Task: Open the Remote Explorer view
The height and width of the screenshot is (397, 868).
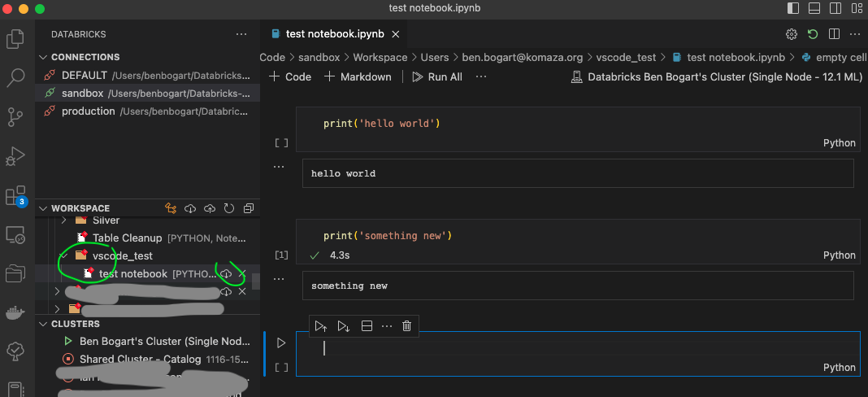Action: 15,235
